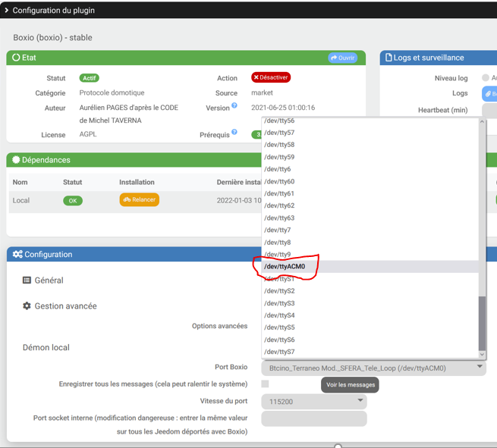Viewport: 497px width, 448px height.
Task: Click the Logs et surveillance file icon
Action: pos(388,58)
